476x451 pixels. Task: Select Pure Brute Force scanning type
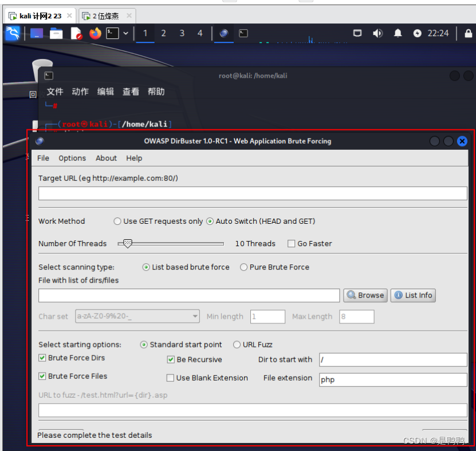click(275, 267)
